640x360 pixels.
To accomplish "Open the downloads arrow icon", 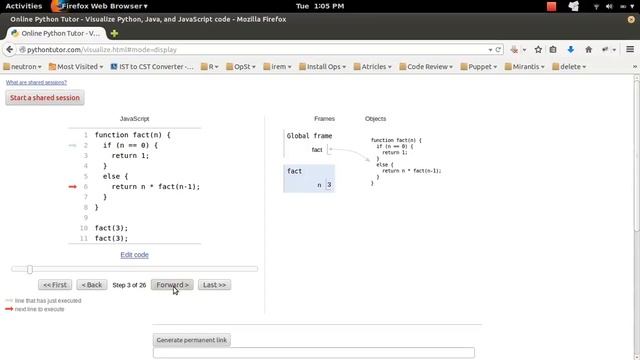I will pos(571,49).
